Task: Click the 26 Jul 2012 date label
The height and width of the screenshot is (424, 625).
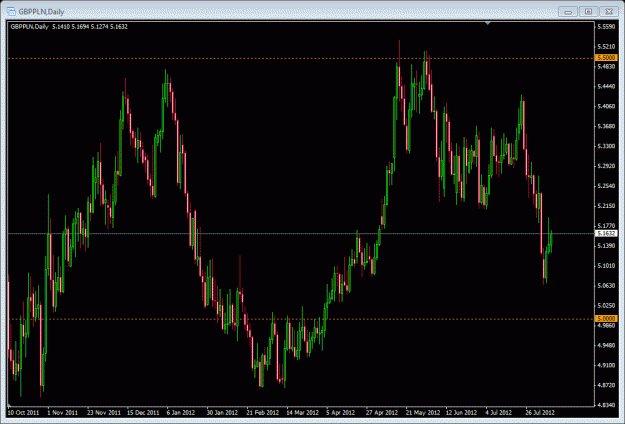Action: [540, 412]
